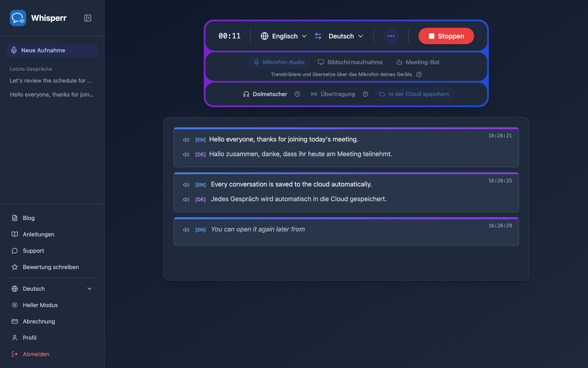Click the person icon next to Profil
Viewport: 588px width, 368px height.
tap(15, 338)
